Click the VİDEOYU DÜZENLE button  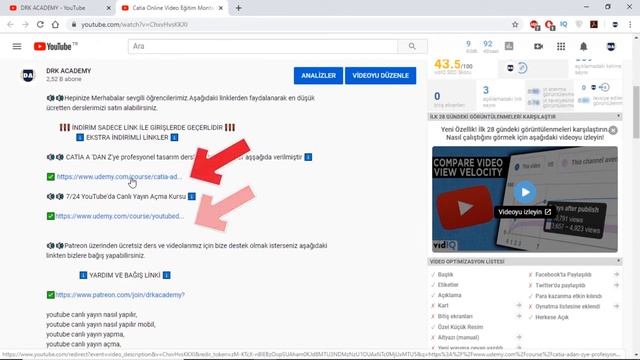pos(380,76)
